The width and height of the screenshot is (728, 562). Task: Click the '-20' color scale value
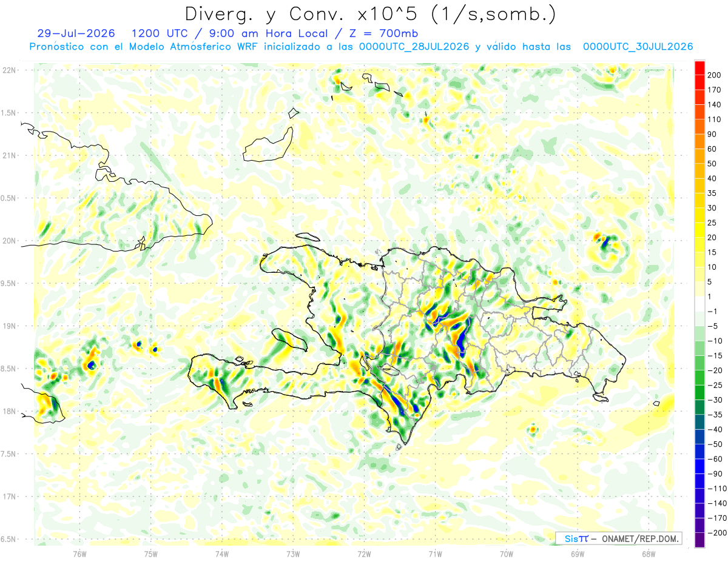click(x=714, y=370)
